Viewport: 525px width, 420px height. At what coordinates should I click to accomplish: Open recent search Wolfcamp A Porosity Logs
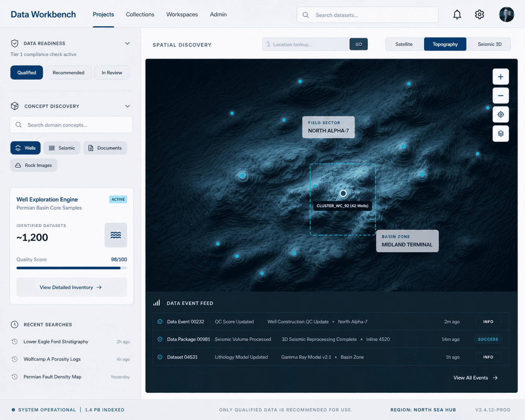pos(52,359)
